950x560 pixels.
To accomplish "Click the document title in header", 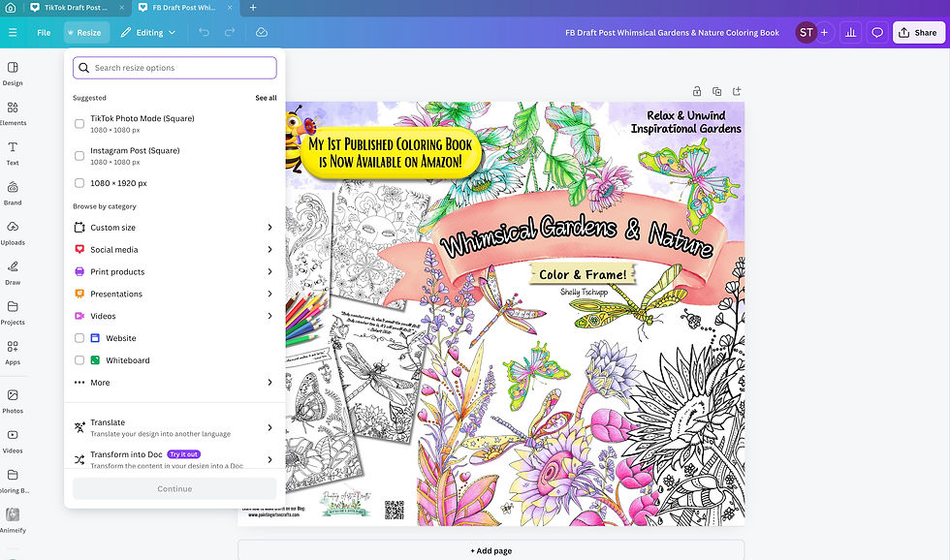I will 672,33.
